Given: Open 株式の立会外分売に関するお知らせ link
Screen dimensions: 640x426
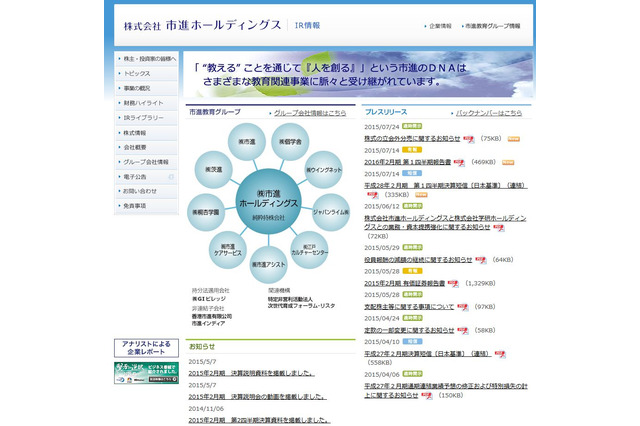Looking at the screenshot, I should pos(412,139).
